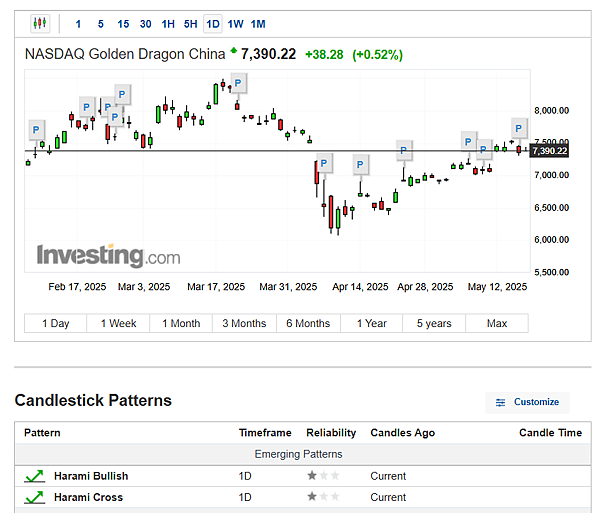The image size is (600, 513).
Task: Sort by the Reliability column header
Action: (331, 433)
